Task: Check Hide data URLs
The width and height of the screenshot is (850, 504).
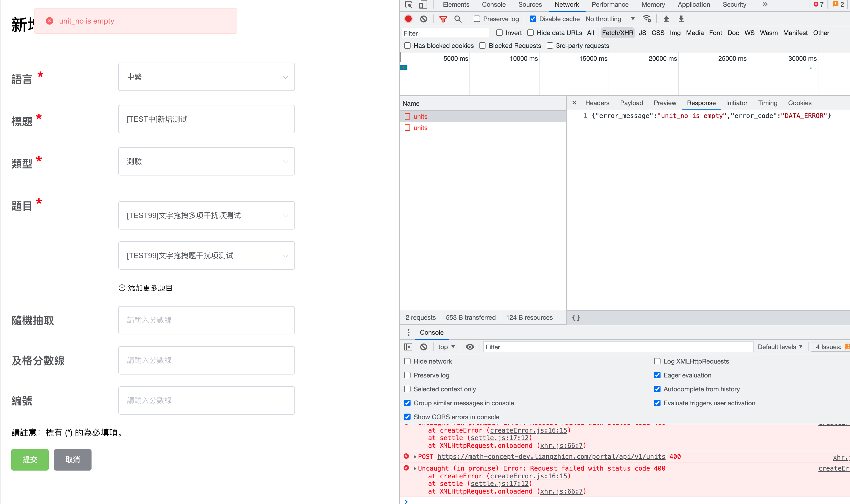Action: (530, 33)
